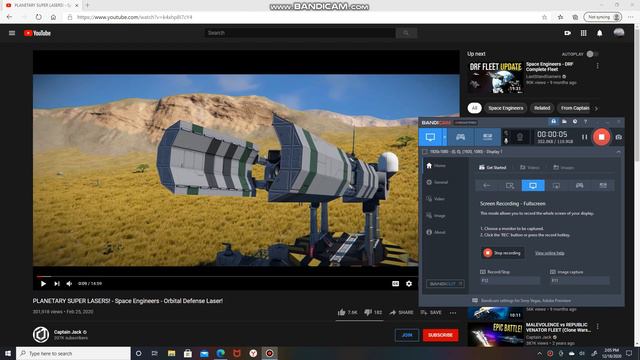Collapse the Bandicam panel with chevron
This screenshot has width=640, height=360.
coord(618,152)
